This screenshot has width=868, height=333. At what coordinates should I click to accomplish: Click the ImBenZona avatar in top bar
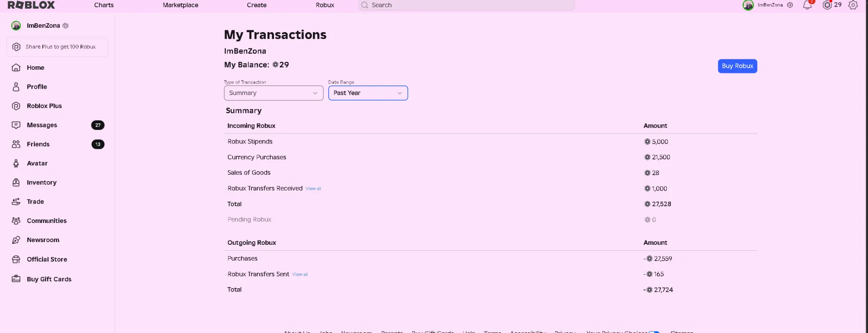click(748, 5)
